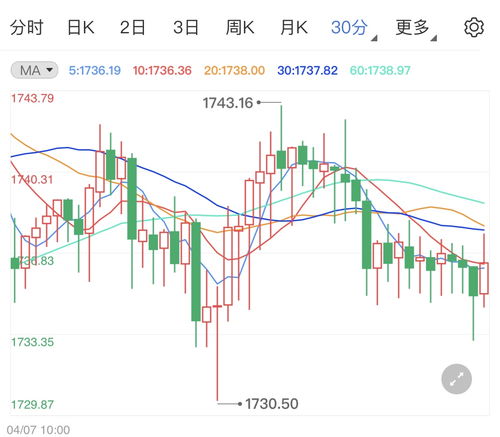Click the 1730.50 low price marker

click(x=272, y=404)
